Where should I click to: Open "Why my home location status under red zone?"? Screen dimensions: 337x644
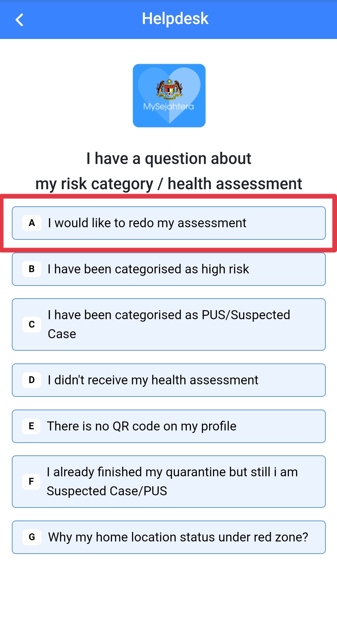pyautogui.click(x=169, y=537)
